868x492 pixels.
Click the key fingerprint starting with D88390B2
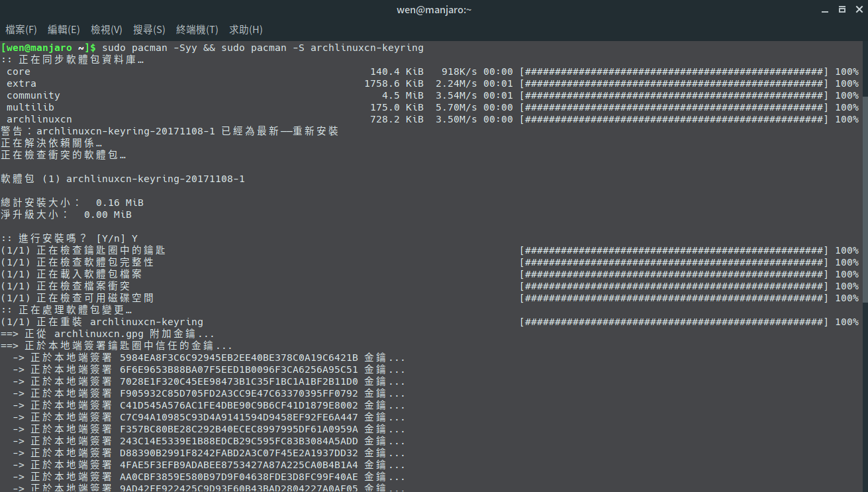coord(239,453)
